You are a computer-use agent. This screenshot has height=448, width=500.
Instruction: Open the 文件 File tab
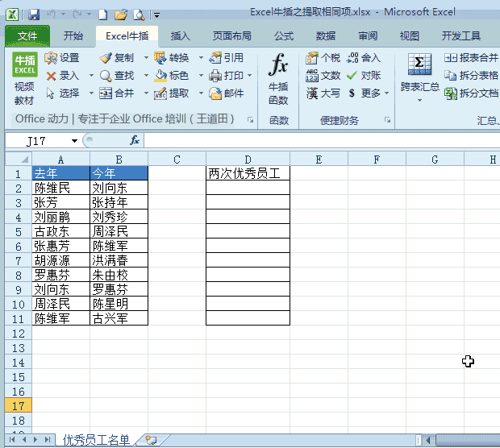(x=27, y=36)
